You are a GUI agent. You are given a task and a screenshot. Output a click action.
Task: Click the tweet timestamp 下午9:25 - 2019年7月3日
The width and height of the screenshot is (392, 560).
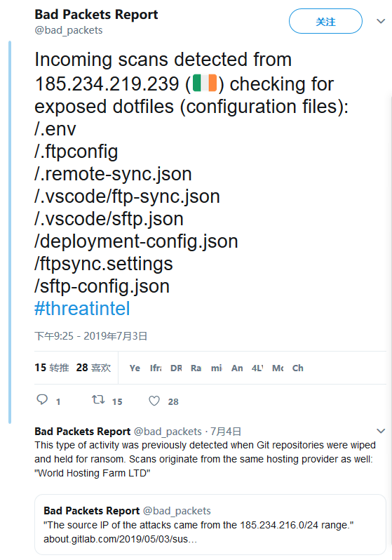coord(91,336)
